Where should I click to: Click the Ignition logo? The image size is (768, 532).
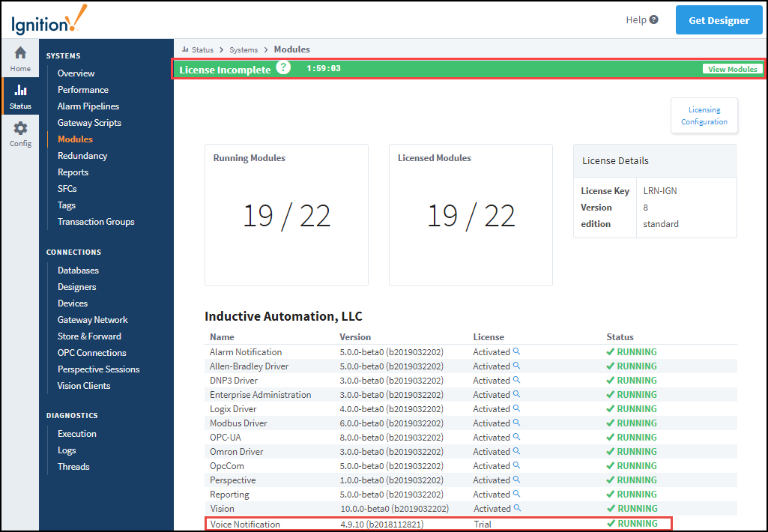pyautogui.click(x=49, y=21)
